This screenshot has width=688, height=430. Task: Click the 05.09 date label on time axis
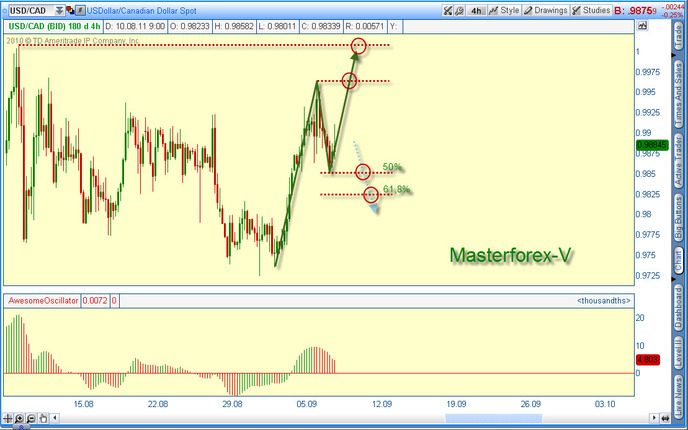coord(307,404)
